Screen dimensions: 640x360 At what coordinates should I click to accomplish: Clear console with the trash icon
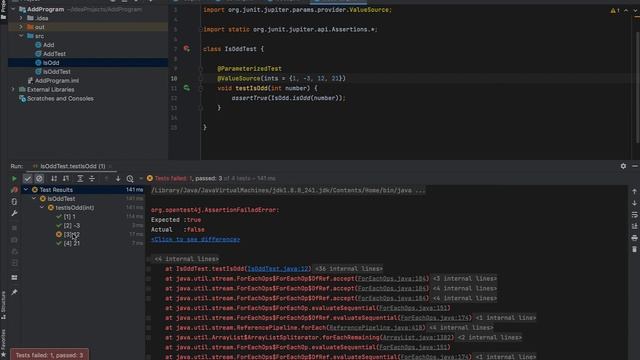coord(634,249)
